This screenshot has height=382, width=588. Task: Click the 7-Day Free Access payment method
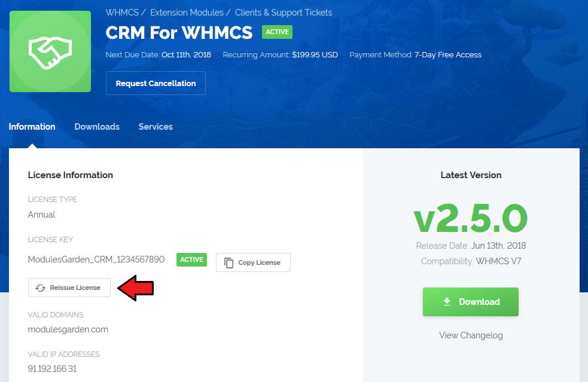point(448,55)
